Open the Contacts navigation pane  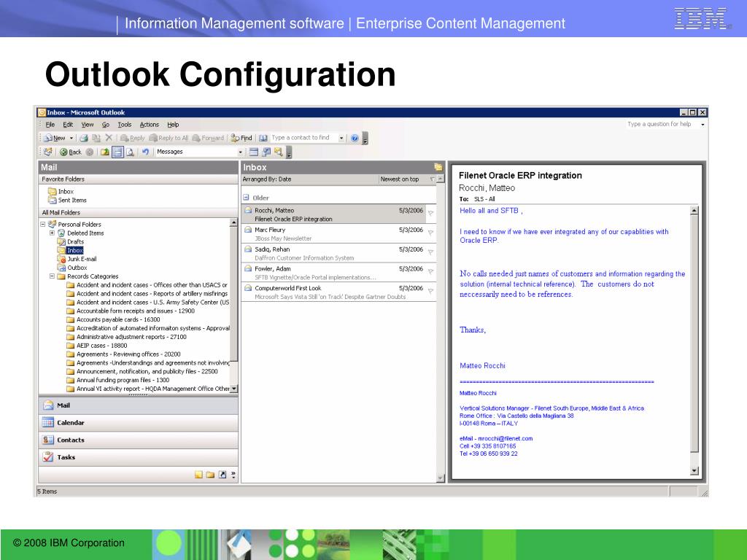138,440
